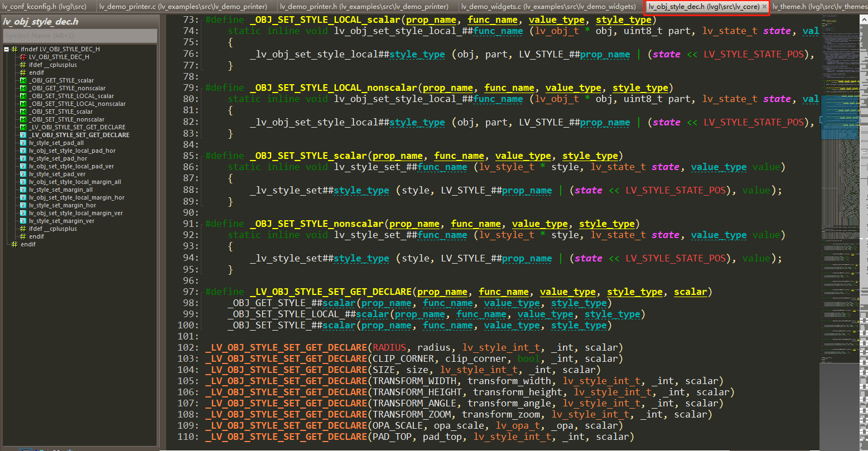Click TRANSFORM_HEIGHT on line 106

[417, 392]
